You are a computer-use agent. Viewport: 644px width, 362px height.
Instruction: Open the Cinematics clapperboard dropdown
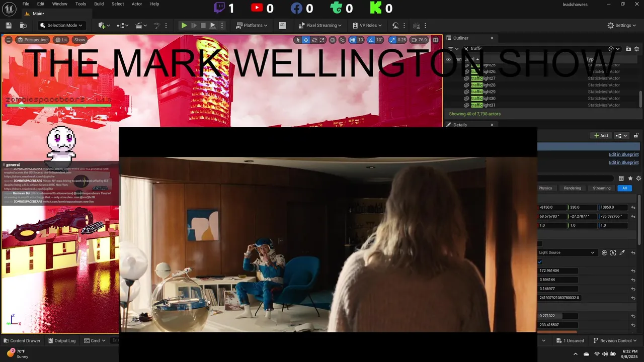(x=141, y=25)
